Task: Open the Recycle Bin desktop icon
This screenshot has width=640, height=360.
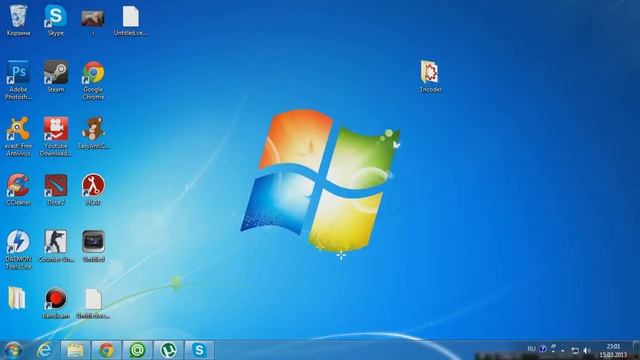Action: 18,20
